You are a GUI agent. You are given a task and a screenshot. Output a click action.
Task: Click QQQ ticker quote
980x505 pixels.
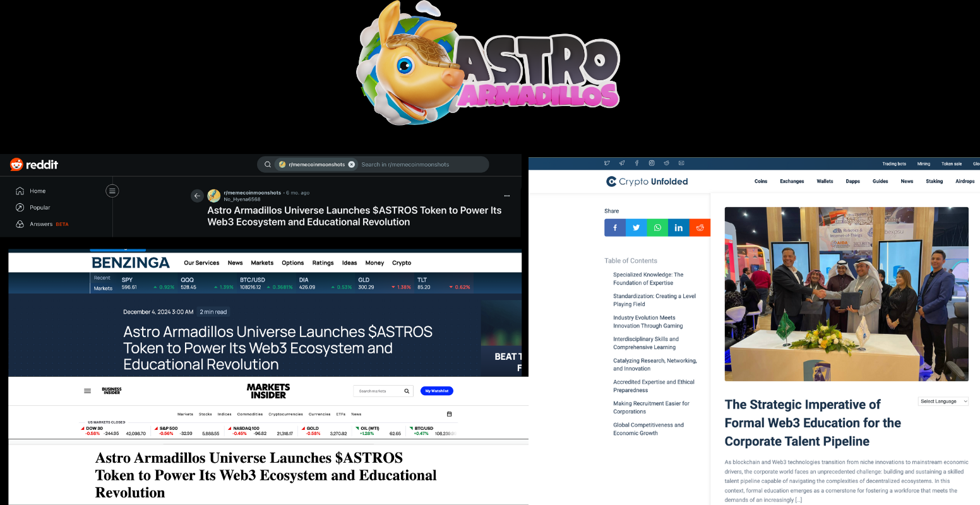click(x=207, y=283)
